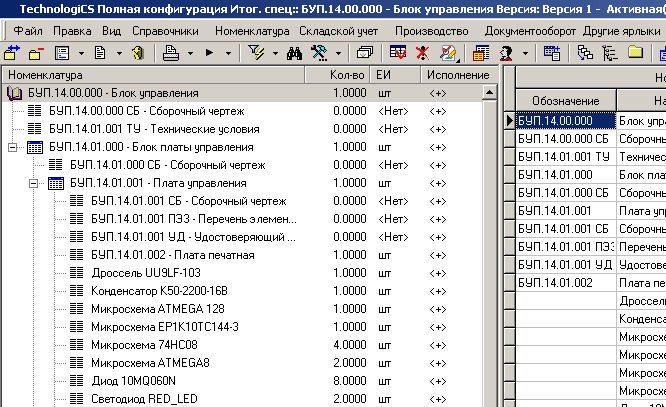Viewport: 666px width, 407px height.
Task: Click the cascade windows toolbar icon
Action: (x=365, y=52)
